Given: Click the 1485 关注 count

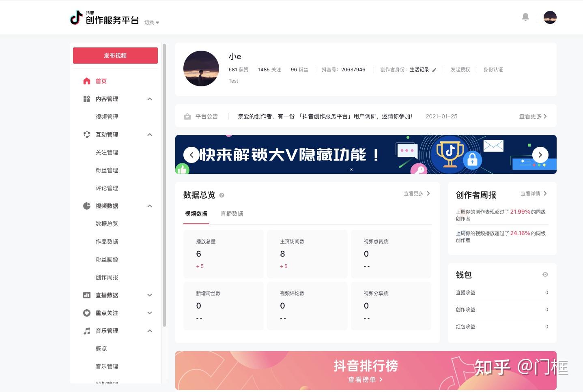Looking at the screenshot, I should pyautogui.click(x=269, y=70).
